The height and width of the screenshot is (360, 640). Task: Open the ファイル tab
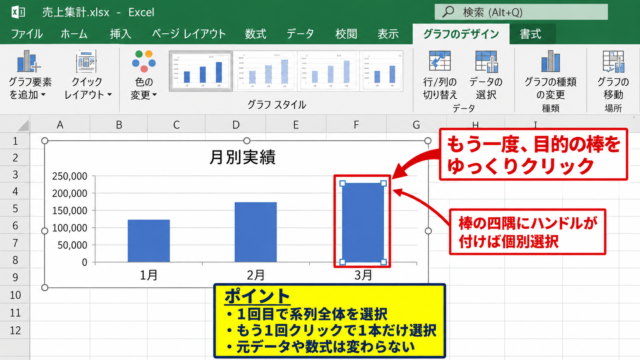pyautogui.click(x=27, y=34)
